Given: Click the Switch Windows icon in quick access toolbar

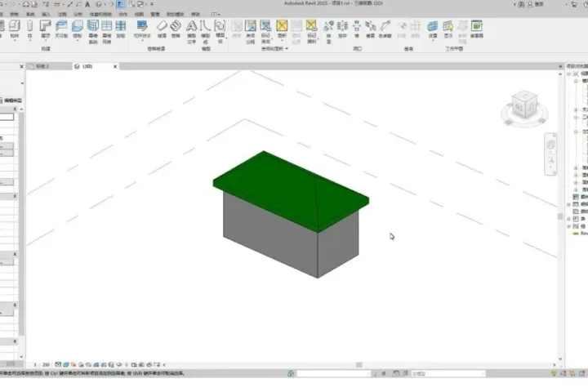Looking at the screenshot, I should 140,5.
